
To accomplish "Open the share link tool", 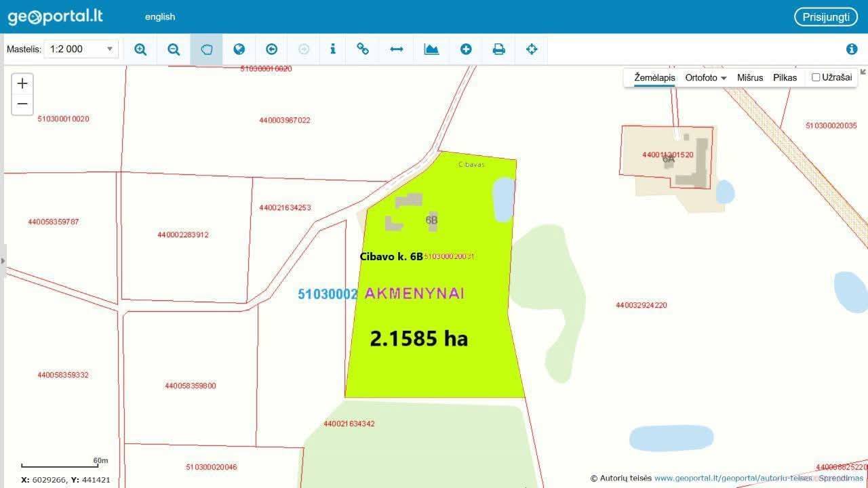I will [x=363, y=49].
